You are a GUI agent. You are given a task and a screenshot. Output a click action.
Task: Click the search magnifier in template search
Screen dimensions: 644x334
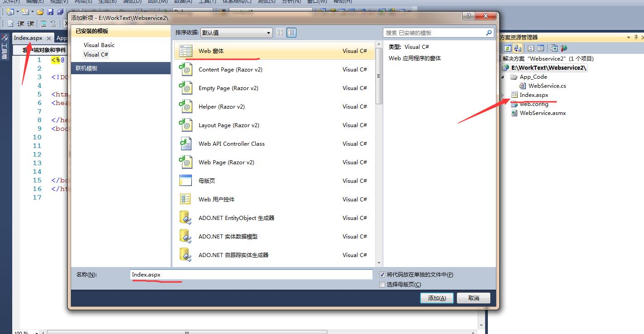489,33
